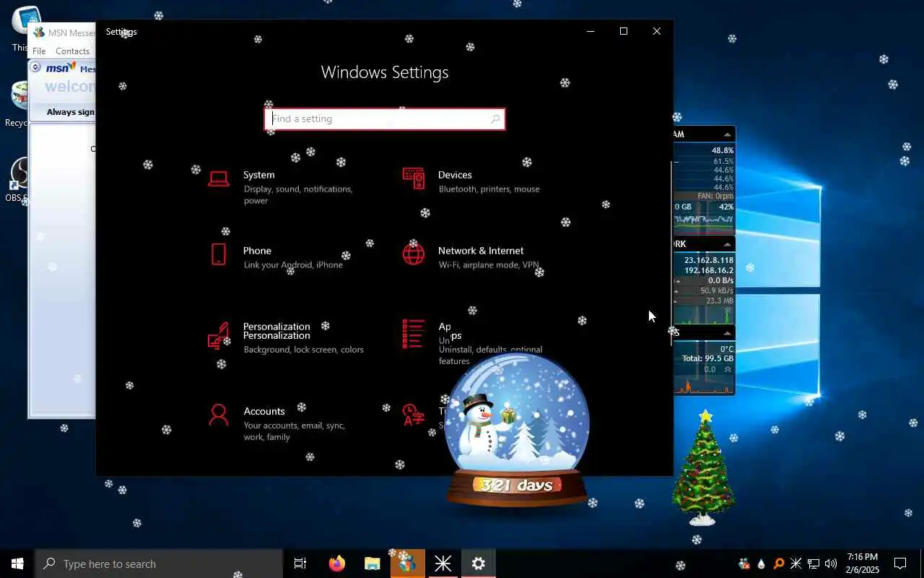Screen dimensions: 924x578
Task: Click the 'Bluetooth, printers, mouse' description
Action: coord(489,189)
